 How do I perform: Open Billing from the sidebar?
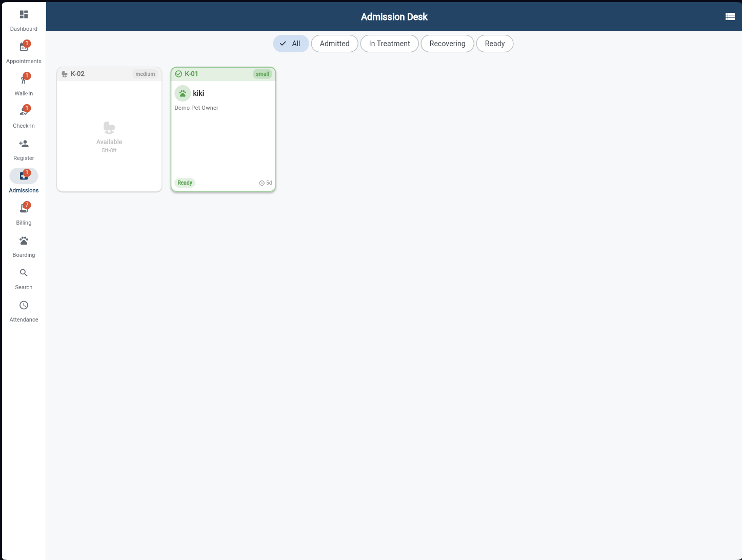[x=24, y=209]
